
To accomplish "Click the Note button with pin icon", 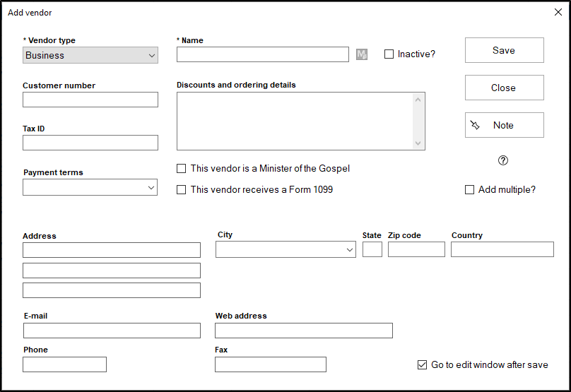I will (x=504, y=125).
